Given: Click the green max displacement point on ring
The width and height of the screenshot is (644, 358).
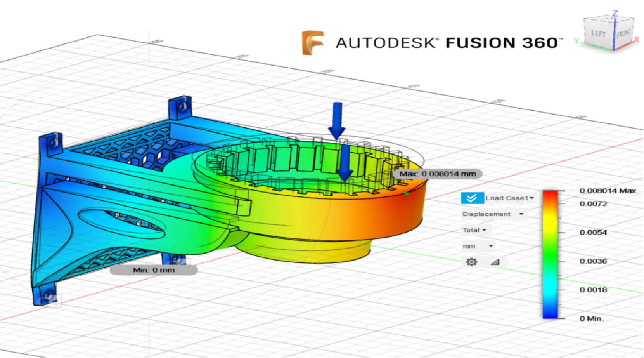Looking at the screenshot, I should point(406,193).
